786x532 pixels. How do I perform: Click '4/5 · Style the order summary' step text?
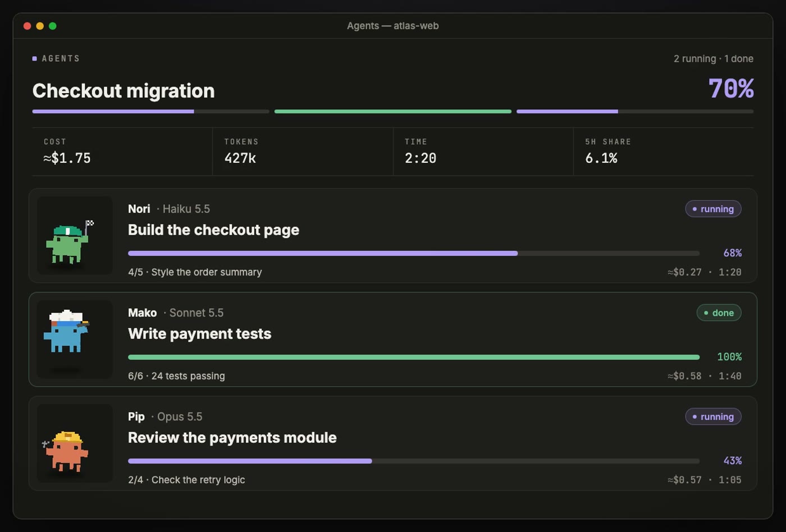coord(195,272)
